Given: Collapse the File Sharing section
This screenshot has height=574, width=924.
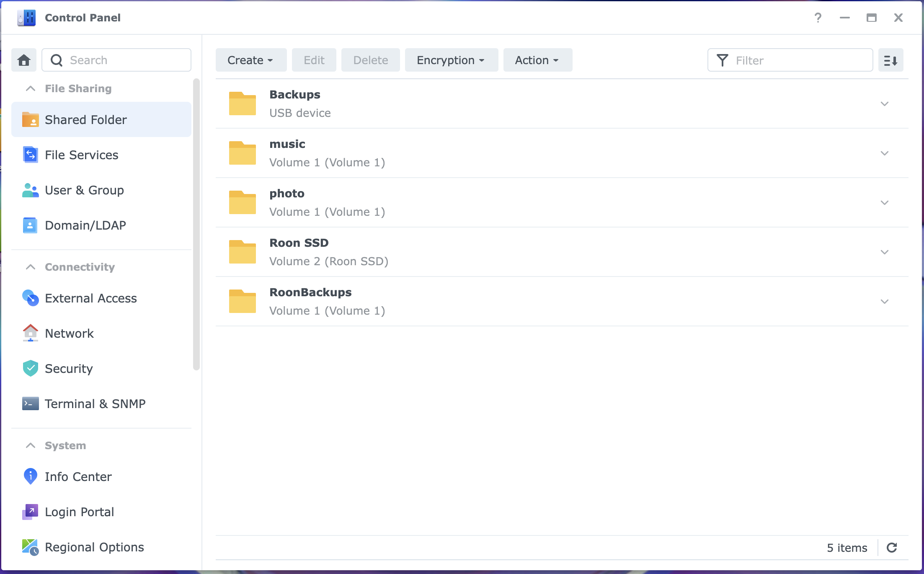Looking at the screenshot, I should 31,88.
